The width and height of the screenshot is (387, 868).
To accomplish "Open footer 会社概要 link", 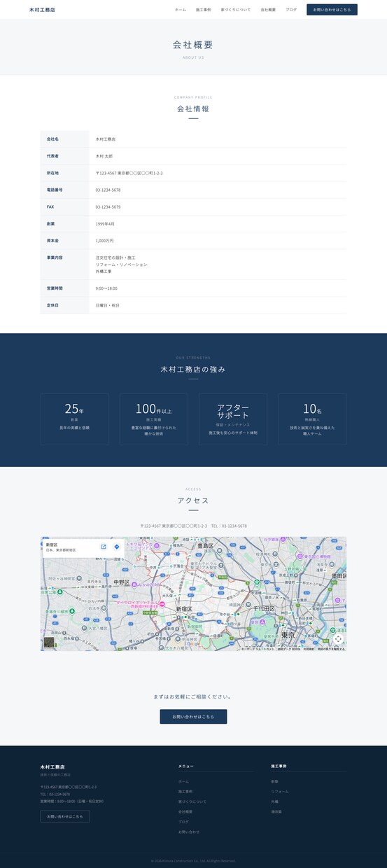I will click(185, 812).
